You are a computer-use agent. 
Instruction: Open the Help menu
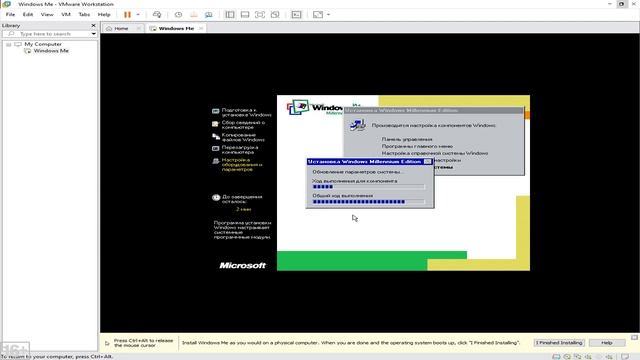pyautogui.click(x=104, y=14)
